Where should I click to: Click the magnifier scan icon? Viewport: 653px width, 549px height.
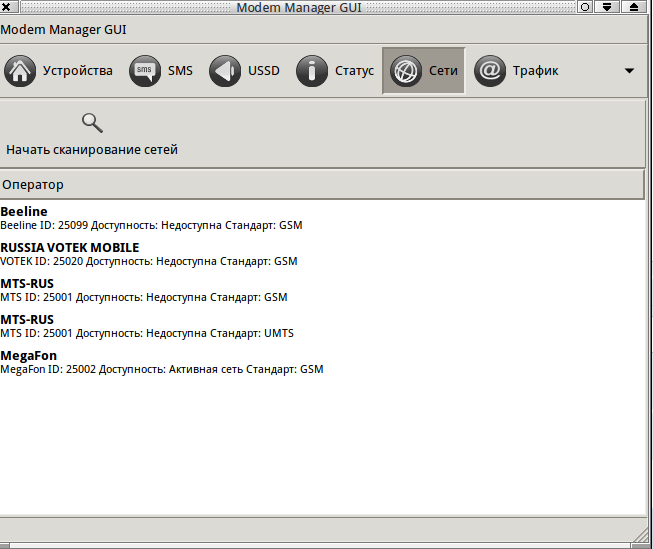[92, 123]
